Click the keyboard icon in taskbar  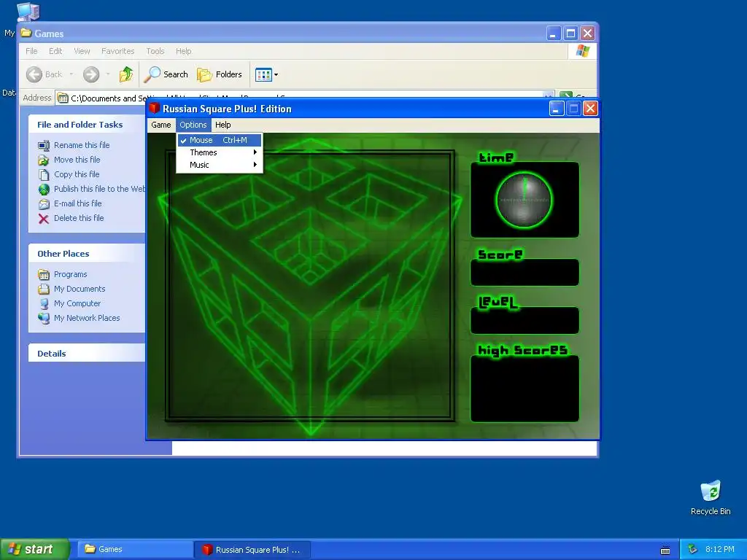[665, 551]
